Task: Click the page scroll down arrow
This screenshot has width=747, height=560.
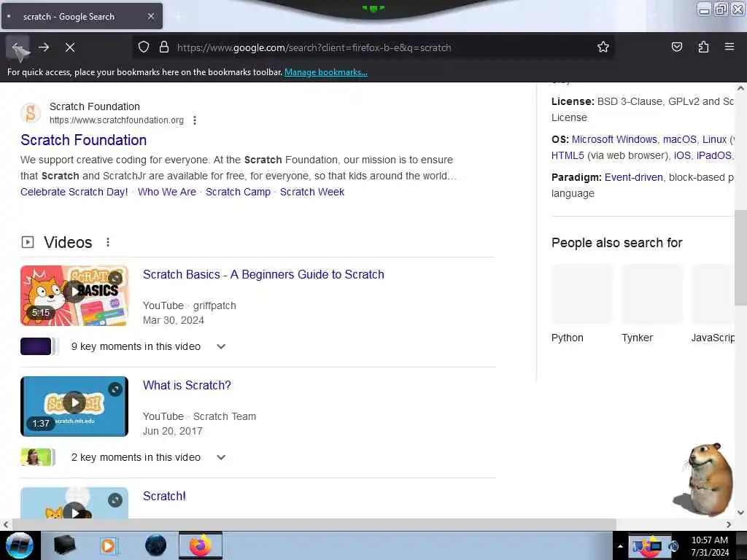Action: [x=740, y=513]
